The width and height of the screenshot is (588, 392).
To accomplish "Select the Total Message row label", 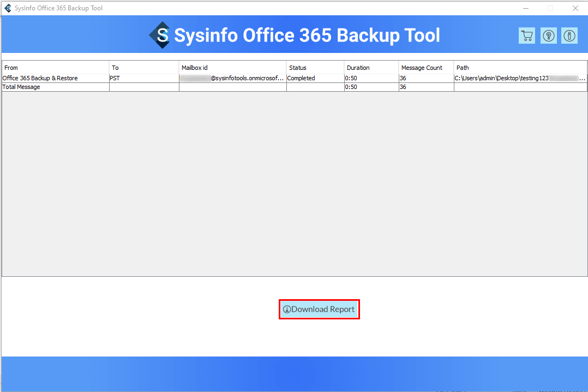I will tap(21, 87).
